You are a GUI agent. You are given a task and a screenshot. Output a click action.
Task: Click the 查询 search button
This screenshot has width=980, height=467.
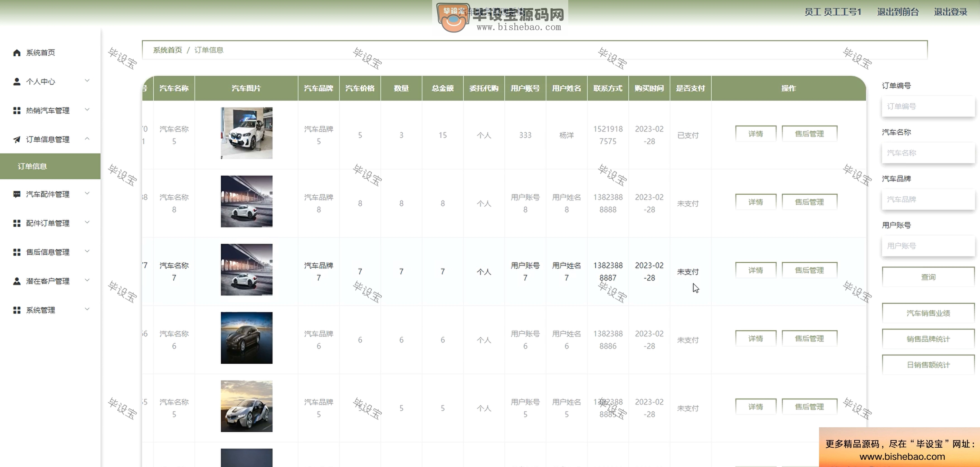(x=928, y=277)
